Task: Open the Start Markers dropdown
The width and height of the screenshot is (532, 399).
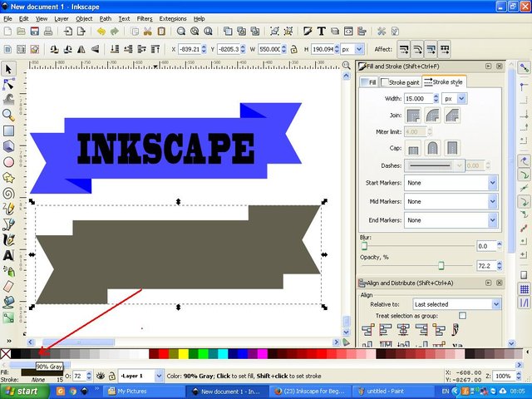Action: coord(451,183)
